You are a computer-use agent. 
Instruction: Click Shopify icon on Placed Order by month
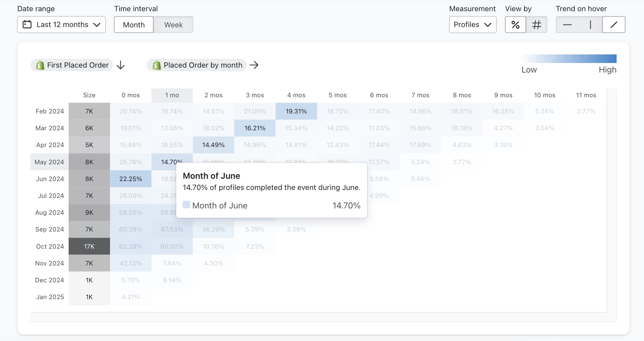coord(157,65)
